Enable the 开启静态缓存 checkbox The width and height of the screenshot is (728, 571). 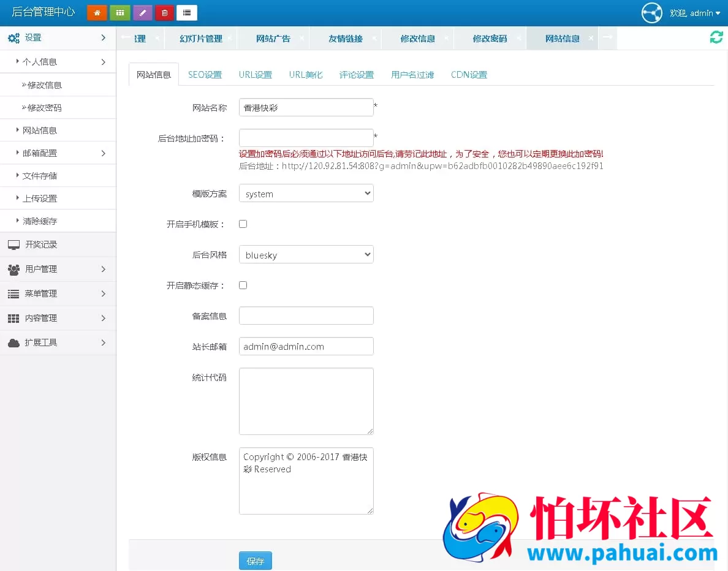pyautogui.click(x=243, y=285)
